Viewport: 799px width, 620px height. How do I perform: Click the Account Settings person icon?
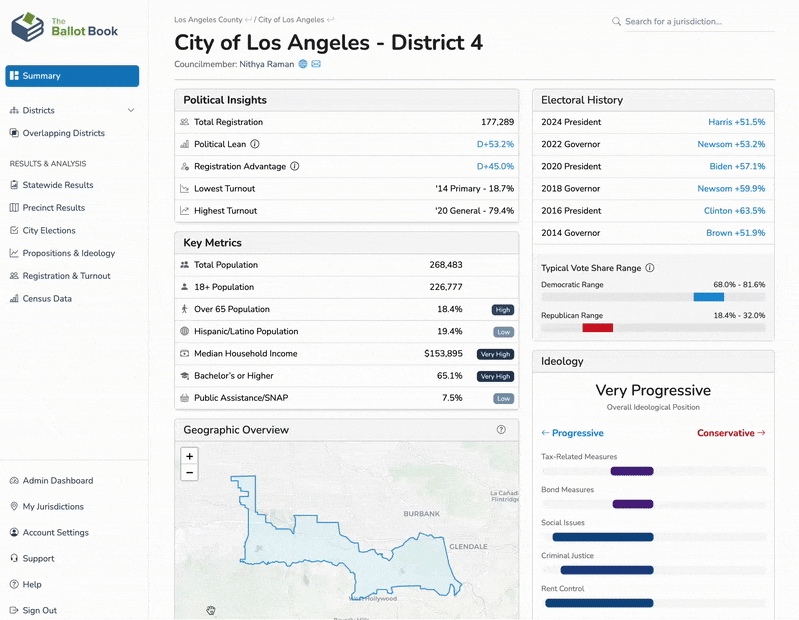click(x=14, y=532)
